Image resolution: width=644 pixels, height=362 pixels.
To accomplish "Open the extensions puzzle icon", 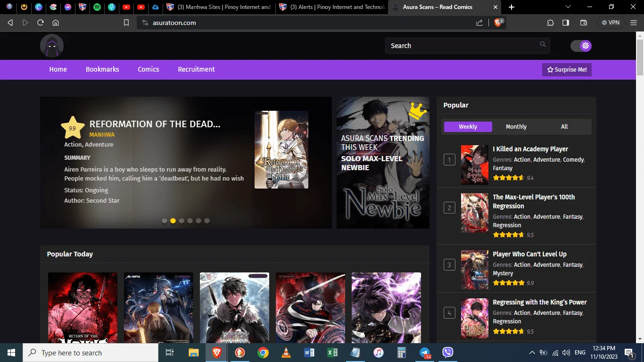I will click(x=550, y=23).
